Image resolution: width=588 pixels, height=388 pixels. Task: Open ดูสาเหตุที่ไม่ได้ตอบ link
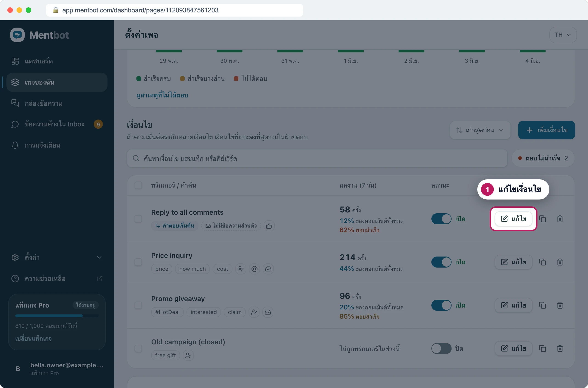point(162,95)
